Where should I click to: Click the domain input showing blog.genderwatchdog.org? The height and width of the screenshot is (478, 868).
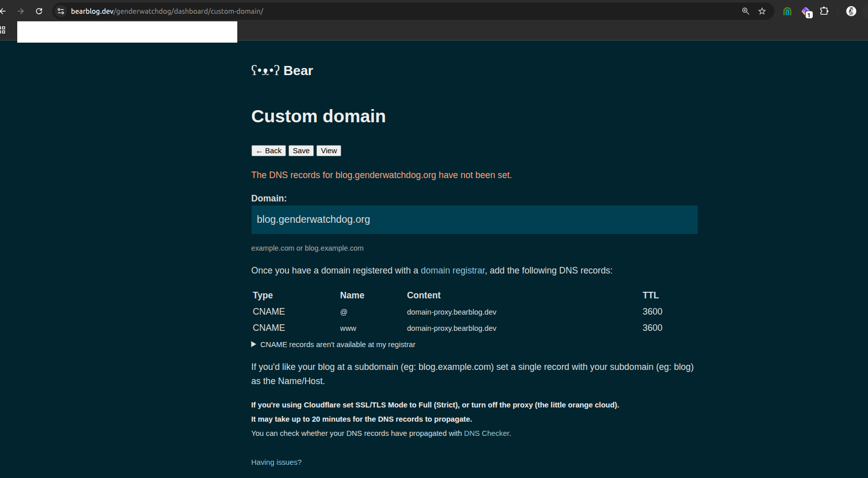click(474, 219)
